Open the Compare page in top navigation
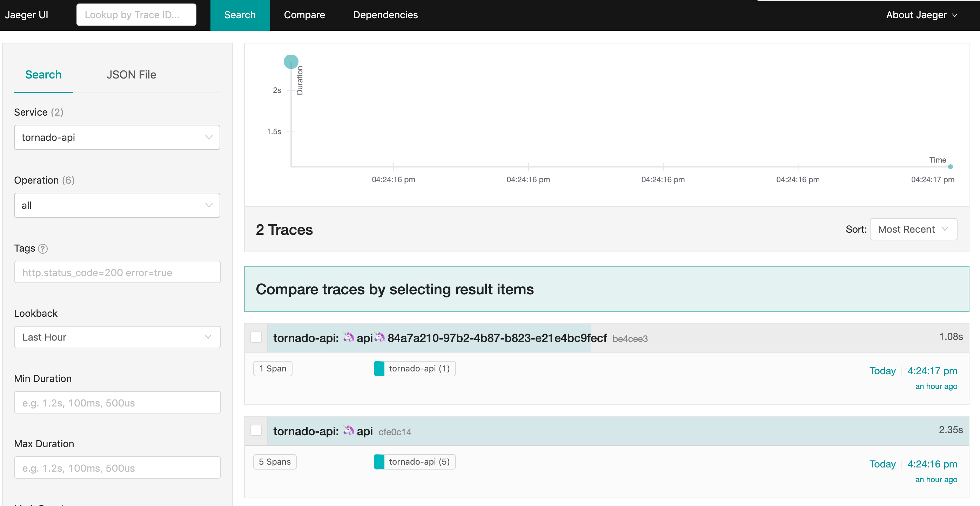980x506 pixels. tap(304, 15)
